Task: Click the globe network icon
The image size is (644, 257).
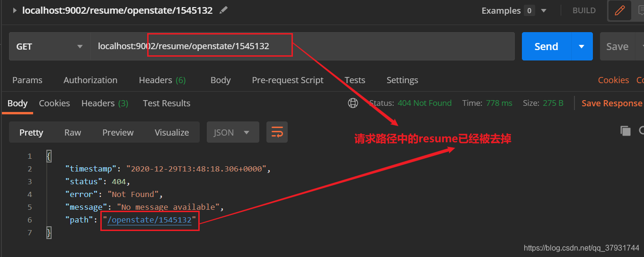Action: pyautogui.click(x=353, y=103)
